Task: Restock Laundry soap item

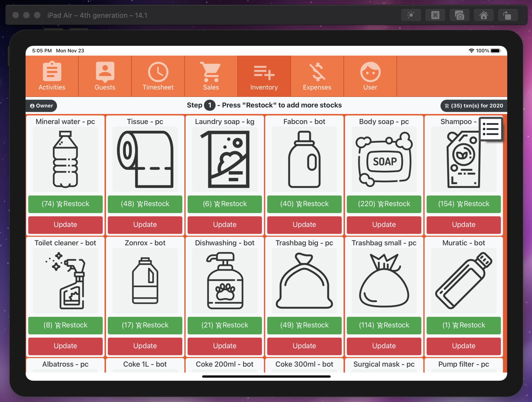Action: point(225,204)
